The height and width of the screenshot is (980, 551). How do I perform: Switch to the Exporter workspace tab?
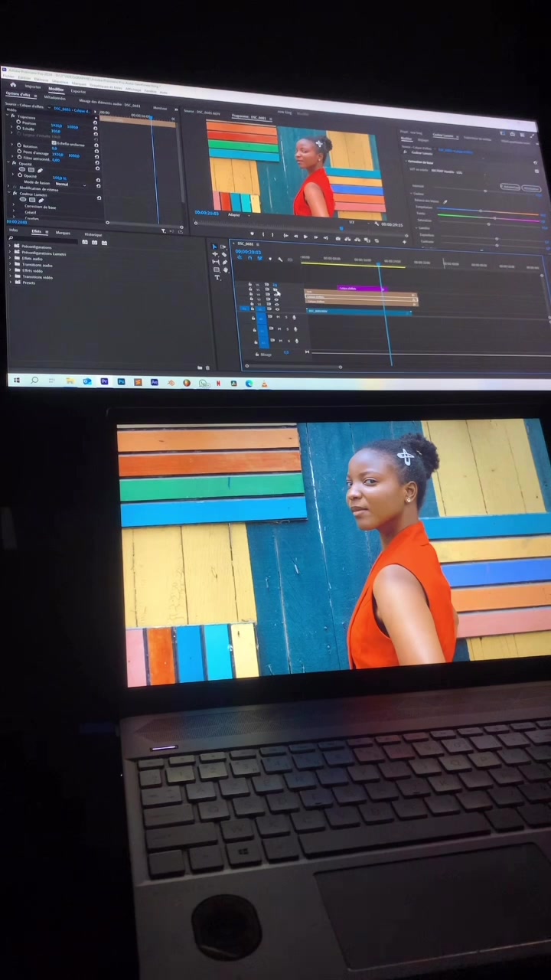point(78,90)
